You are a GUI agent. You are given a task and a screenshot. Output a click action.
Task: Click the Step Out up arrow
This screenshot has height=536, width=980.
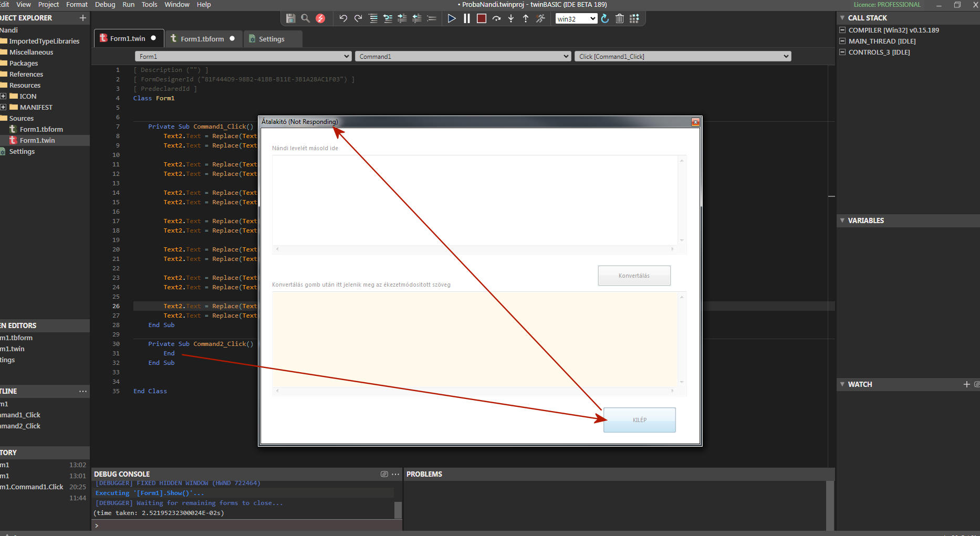click(526, 18)
